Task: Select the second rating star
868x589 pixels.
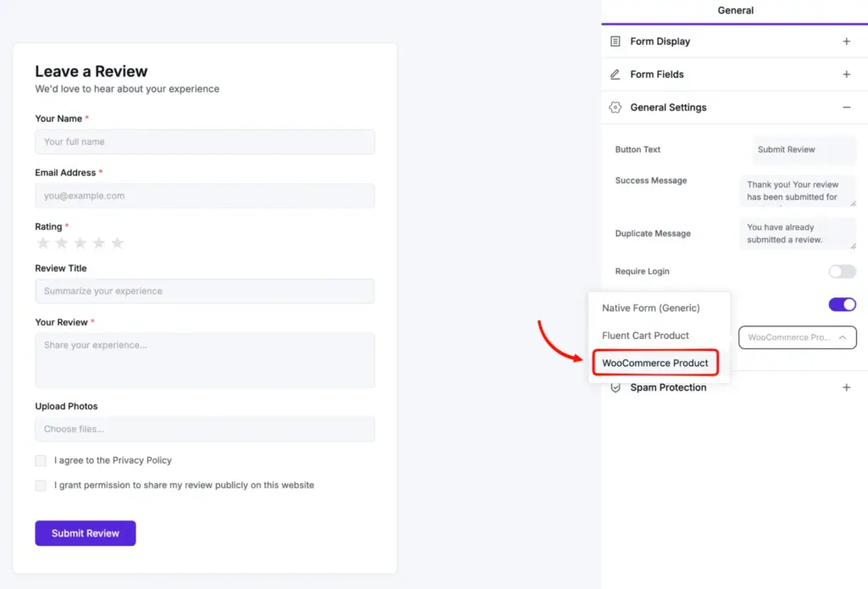Action: tap(62, 243)
